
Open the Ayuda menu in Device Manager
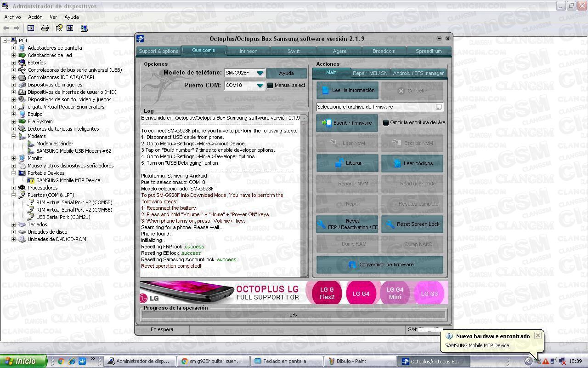pyautogui.click(x=72, y=17)
